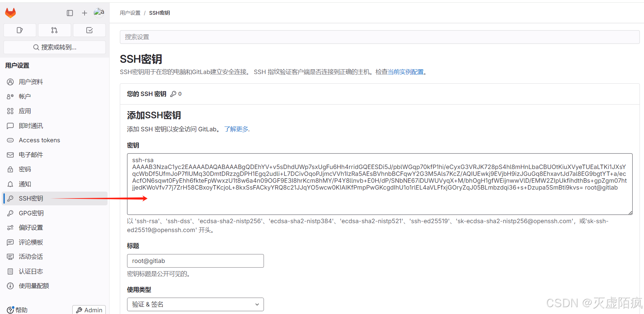Open merge requests shortcut
The height and width of the screenshot is (314, 644).
[54, 30]
